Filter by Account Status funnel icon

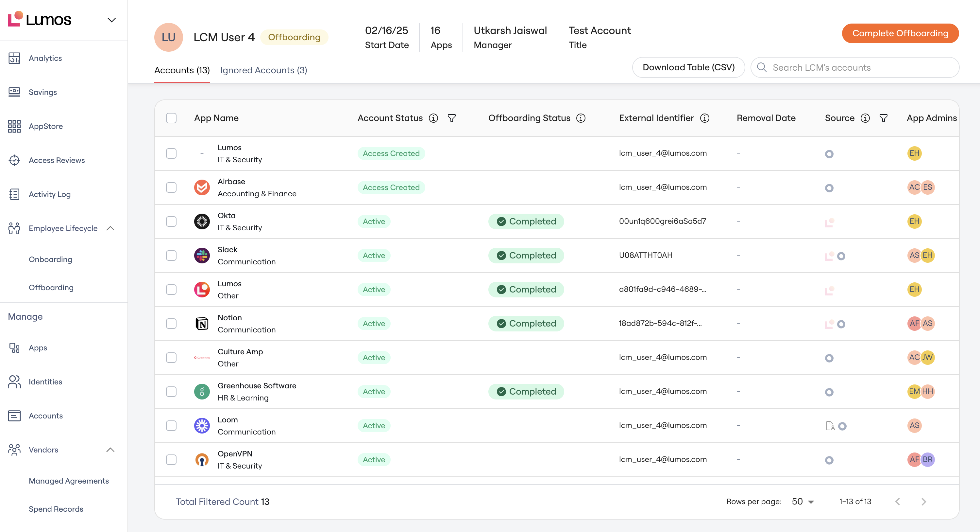[x=451, y=118]
